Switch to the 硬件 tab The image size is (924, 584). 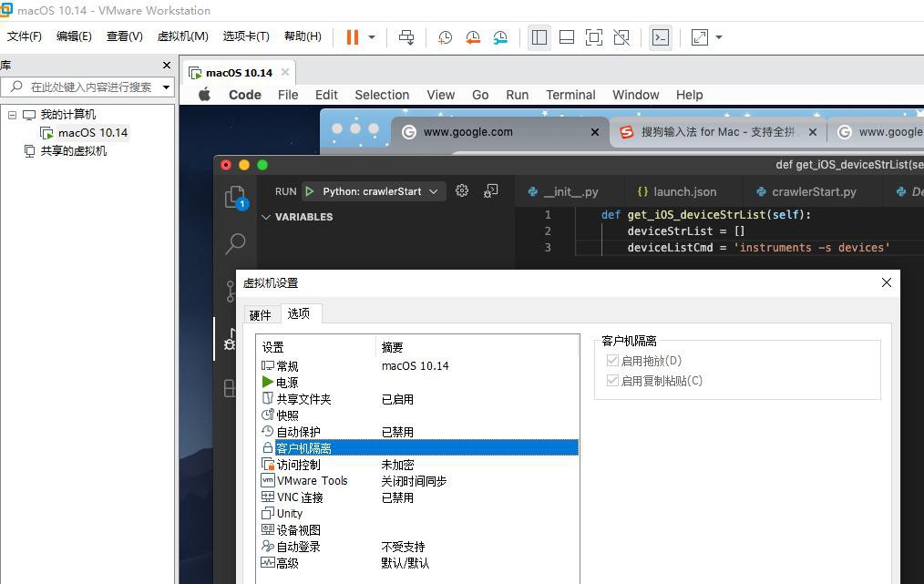(261, 314)
